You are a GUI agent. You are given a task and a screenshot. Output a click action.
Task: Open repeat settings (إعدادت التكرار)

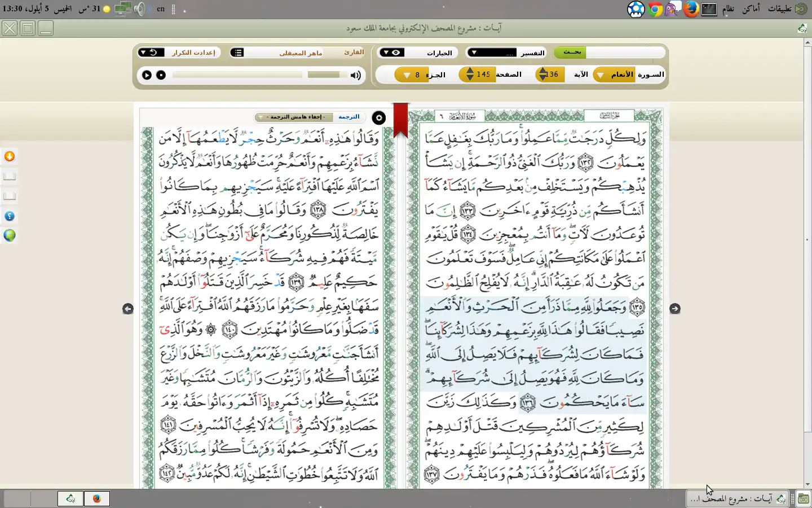pos(193,52)
